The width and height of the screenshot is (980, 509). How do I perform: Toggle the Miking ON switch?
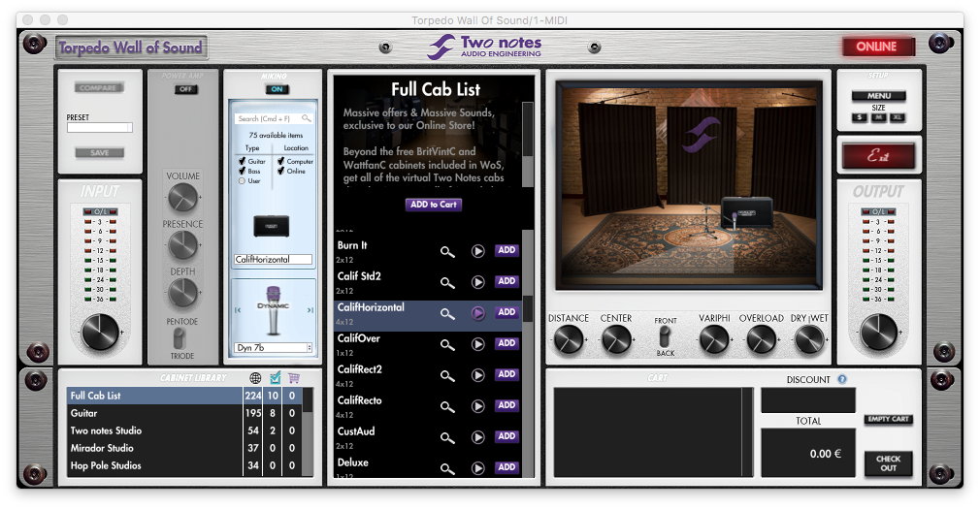(x=277, y=89)
